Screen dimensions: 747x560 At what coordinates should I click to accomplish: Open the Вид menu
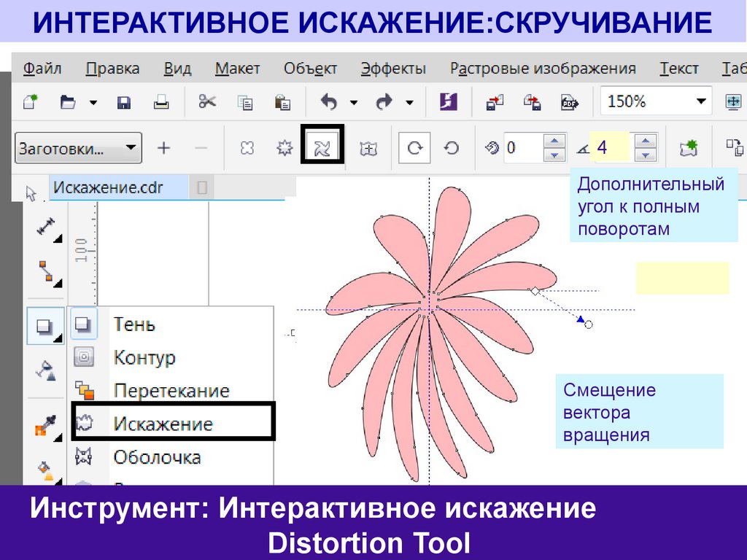[178, 69]
